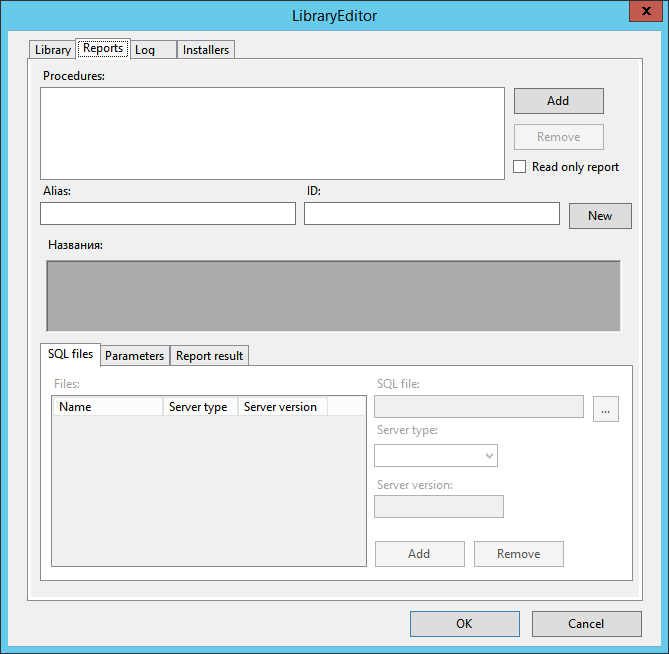Click into the Alias text field
The width and height of the screenshot is (669, 654).
tap(168, 214)
